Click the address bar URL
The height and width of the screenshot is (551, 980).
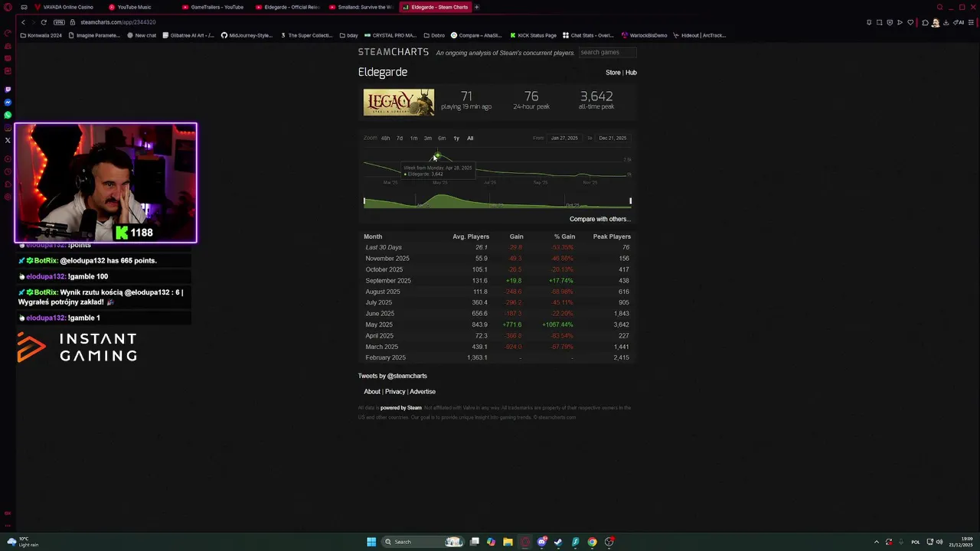pos(118,22)
